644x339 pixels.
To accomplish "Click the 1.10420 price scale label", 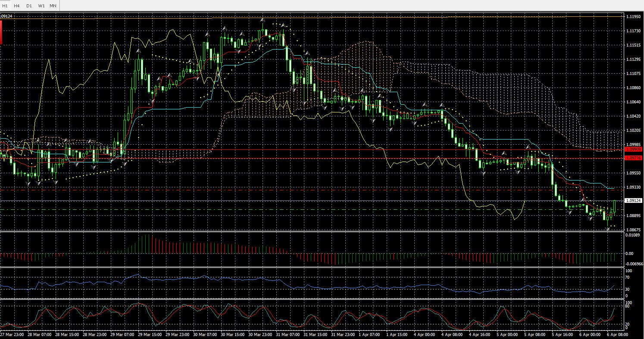I will pos(633,116).
